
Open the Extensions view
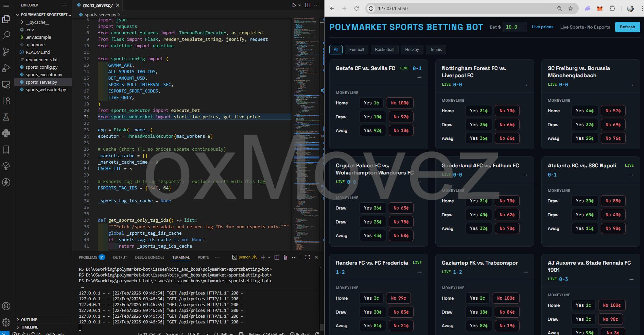(x=6, y=101)
